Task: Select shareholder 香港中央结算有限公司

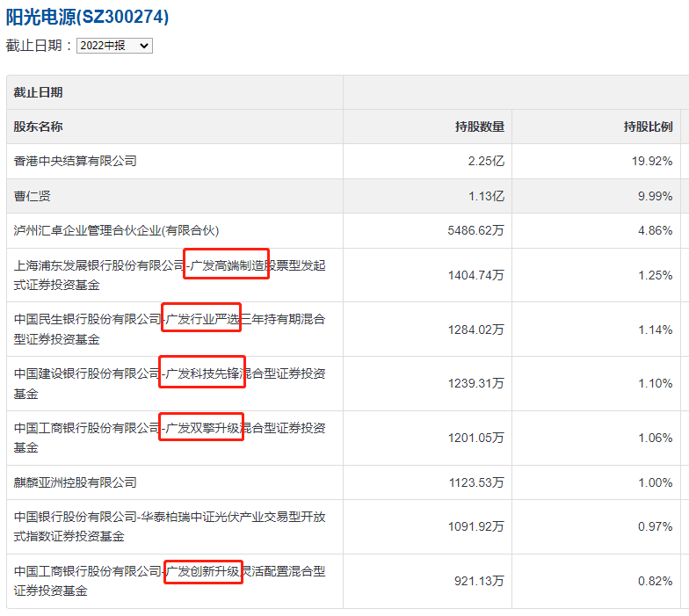Action: (76, 162)
